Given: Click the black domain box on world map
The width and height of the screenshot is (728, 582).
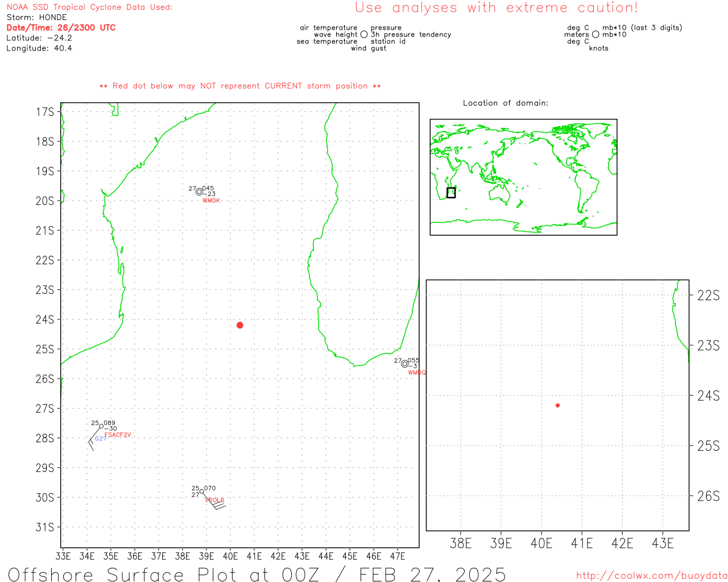Looking at the screenshot, I should pyautogui.click(x=451, y=193).
